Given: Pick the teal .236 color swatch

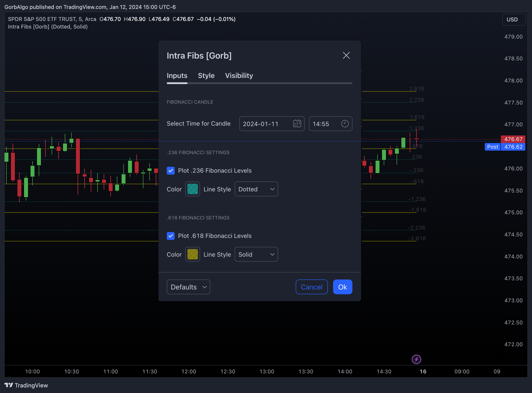Looking at the screenshot, I should pyautogui.click(x=192, y=189).
